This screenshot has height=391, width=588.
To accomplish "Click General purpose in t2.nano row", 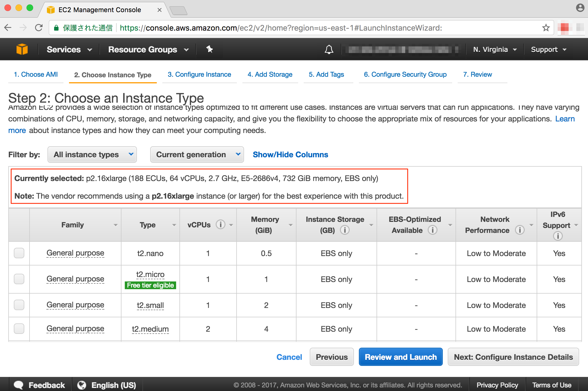I will pos(75,253).
